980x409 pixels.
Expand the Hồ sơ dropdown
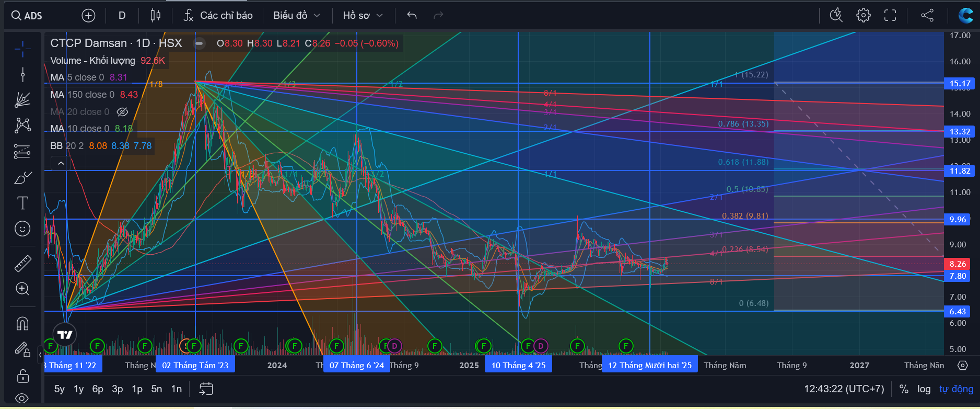(363, 16)
